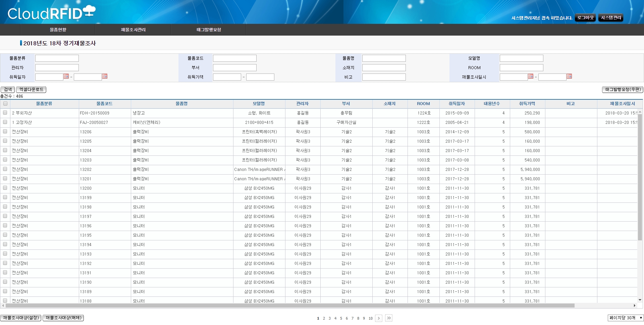Focus the 소재지 input field
This screenshot has width=644, height=325.
(x=384, y=67)
